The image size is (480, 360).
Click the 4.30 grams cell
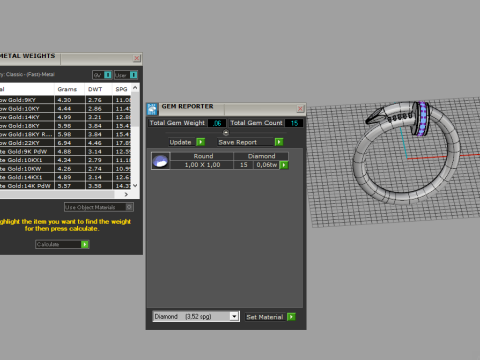click(x=70, y=100)
